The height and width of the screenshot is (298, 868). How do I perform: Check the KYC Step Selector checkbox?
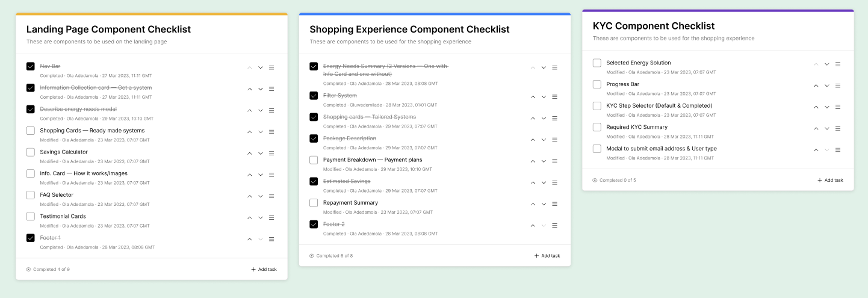[597, 106]
